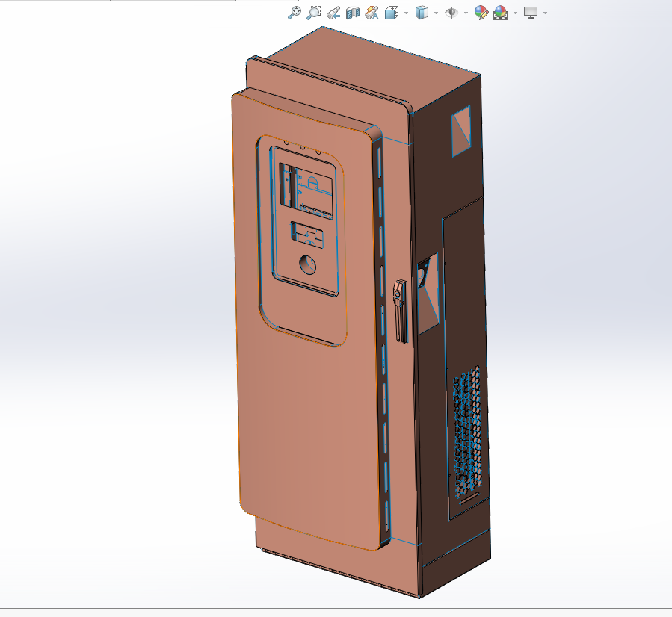Expand the Apply Scene dropdown arrow
The width and height of the screenshot is (672, 617).
514,12
